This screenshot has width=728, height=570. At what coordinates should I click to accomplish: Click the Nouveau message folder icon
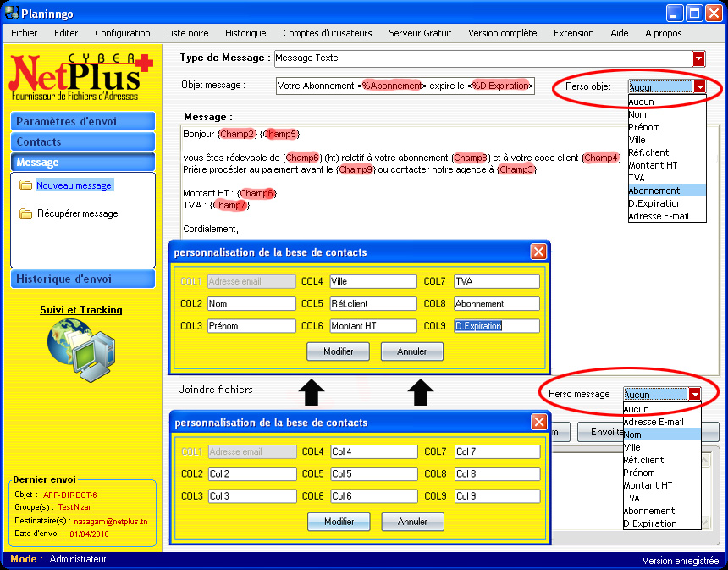coord(25,185)
